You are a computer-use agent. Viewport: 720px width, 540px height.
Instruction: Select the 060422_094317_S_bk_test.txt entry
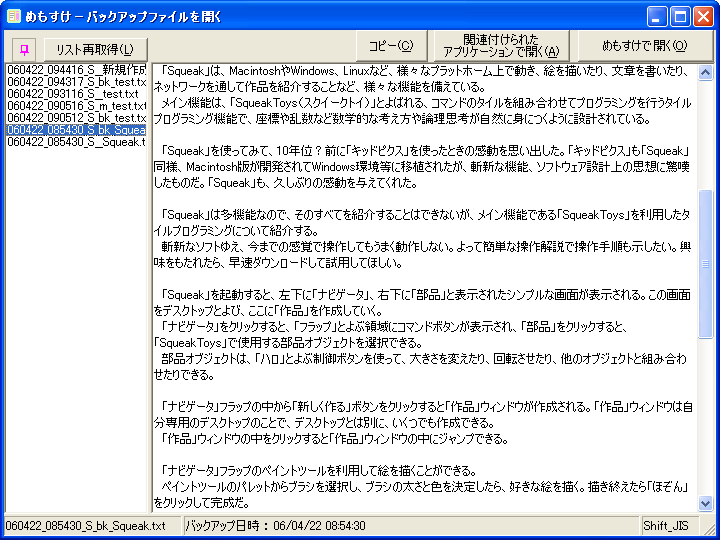76,82
